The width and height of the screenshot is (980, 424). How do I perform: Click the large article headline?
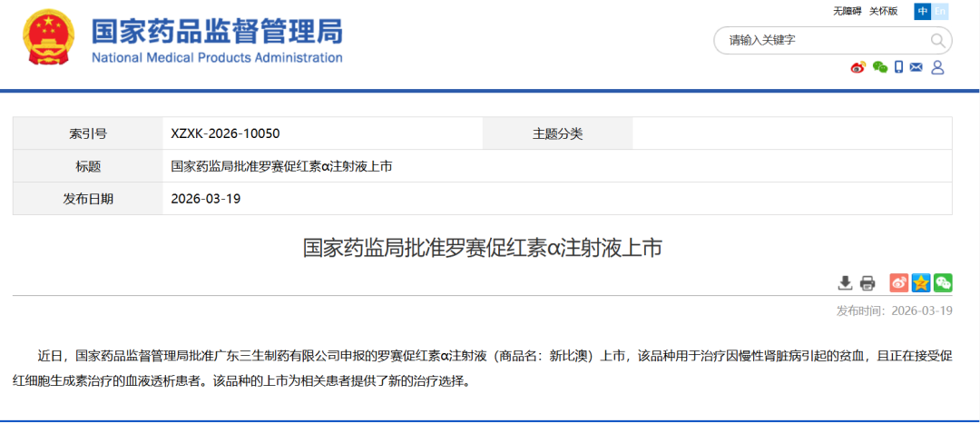pyautogui.click(x=483, y=248)
